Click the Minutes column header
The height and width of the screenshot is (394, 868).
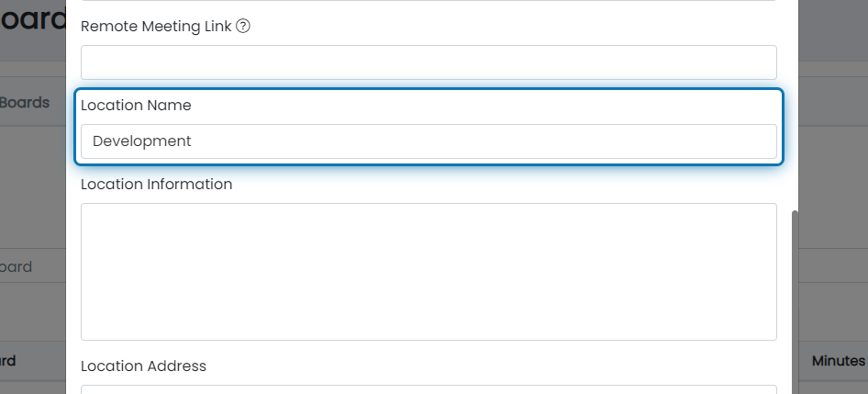click(838, 361)
